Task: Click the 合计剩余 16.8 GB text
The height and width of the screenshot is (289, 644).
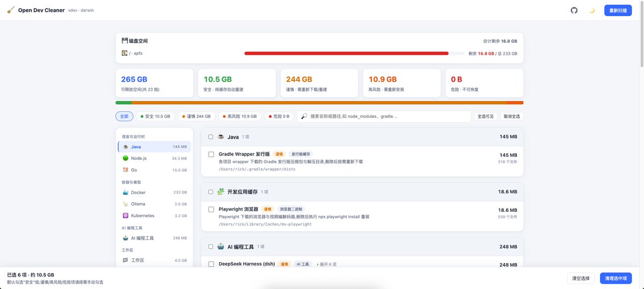Action: coord(500,41)
